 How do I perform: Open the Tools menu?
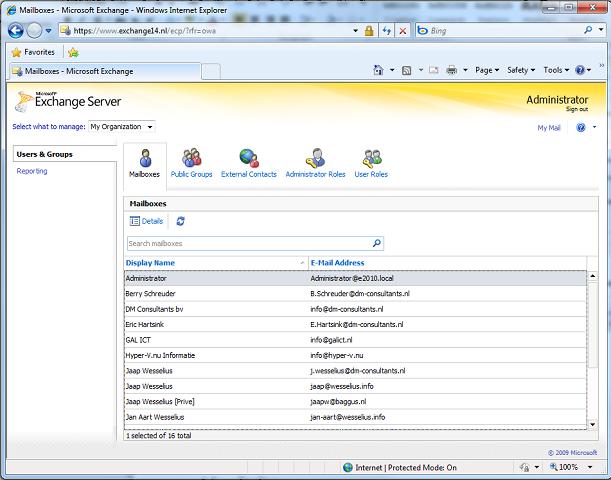tap(556, 70)
